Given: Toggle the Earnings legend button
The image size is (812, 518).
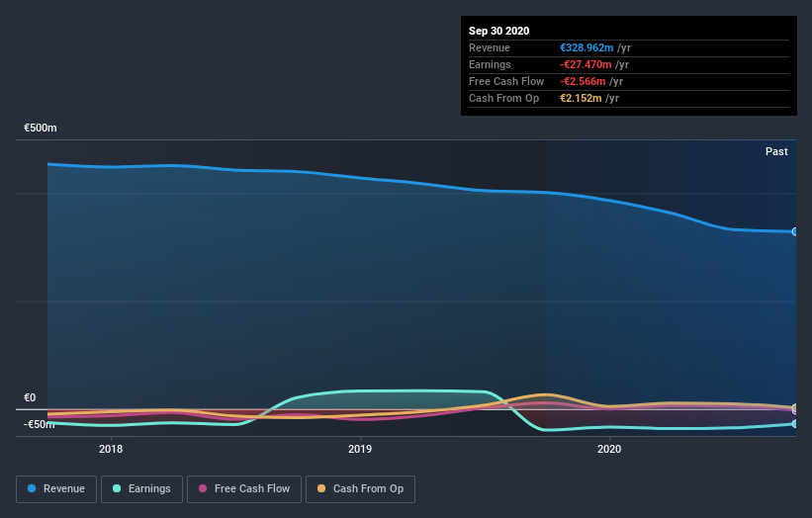Looking at the screenshot, I should point(141,489).
